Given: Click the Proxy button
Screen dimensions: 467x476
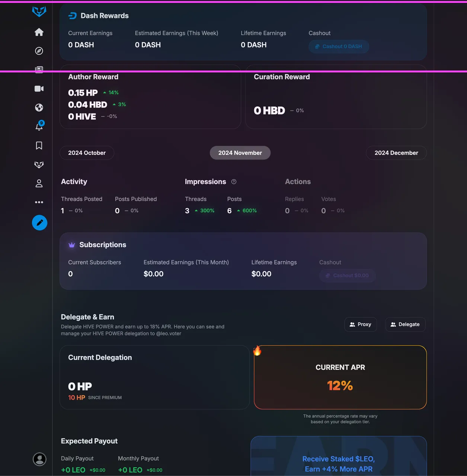Looking at the screenshot, I should point(361,324).
